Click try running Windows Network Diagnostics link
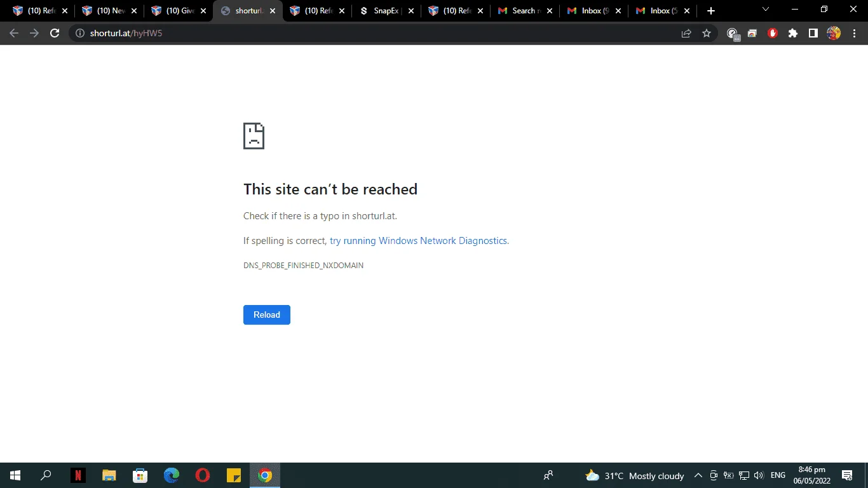The width and height of the screenshot is (868, 488). coord(418,241)
